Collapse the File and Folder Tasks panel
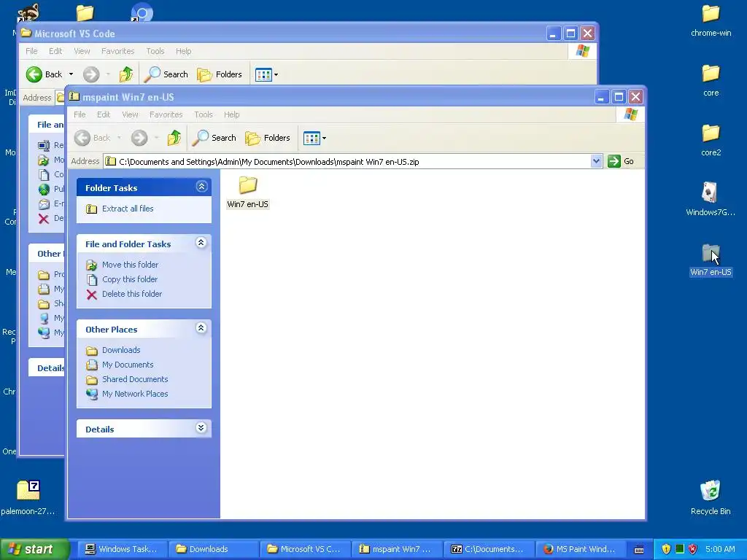747x560 pixels. pos(201,243)
